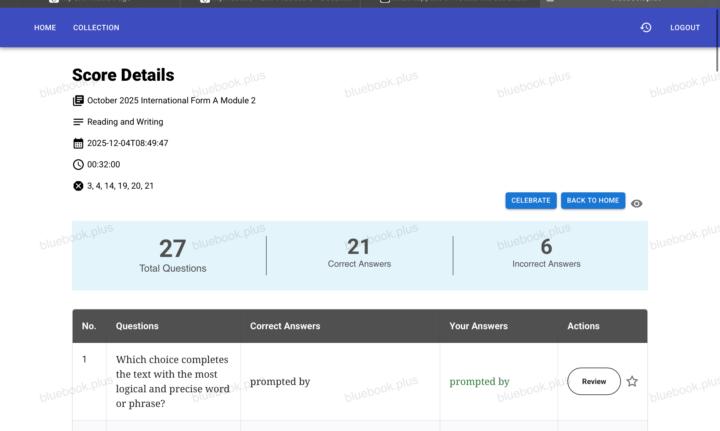Screen dimensions: 720x431
Task: Click the 6 Incorrect Answers stat
Action: [x=546, y=253]
